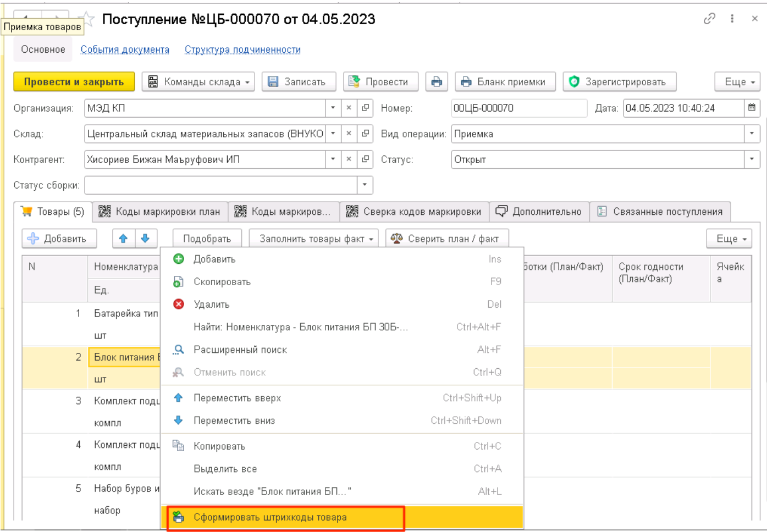
Task: Click Провести и закрыть button
Action: 74,82
